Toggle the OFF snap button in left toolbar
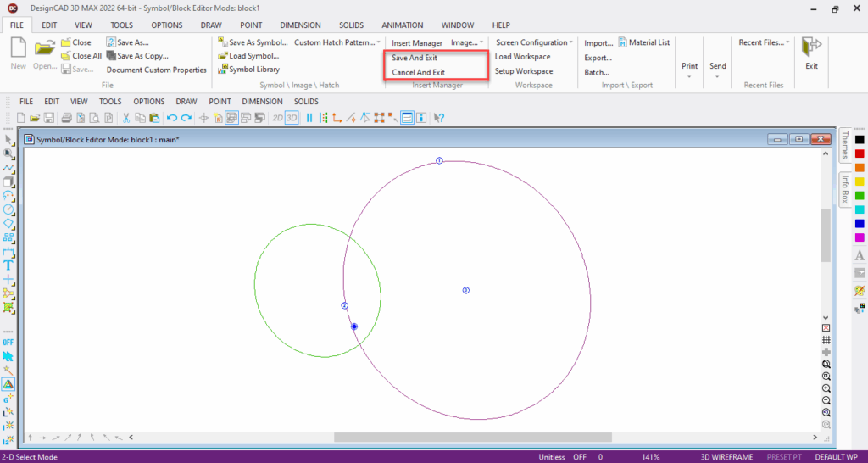The height and width of the screenshot is (463, 868). (8, 342)
